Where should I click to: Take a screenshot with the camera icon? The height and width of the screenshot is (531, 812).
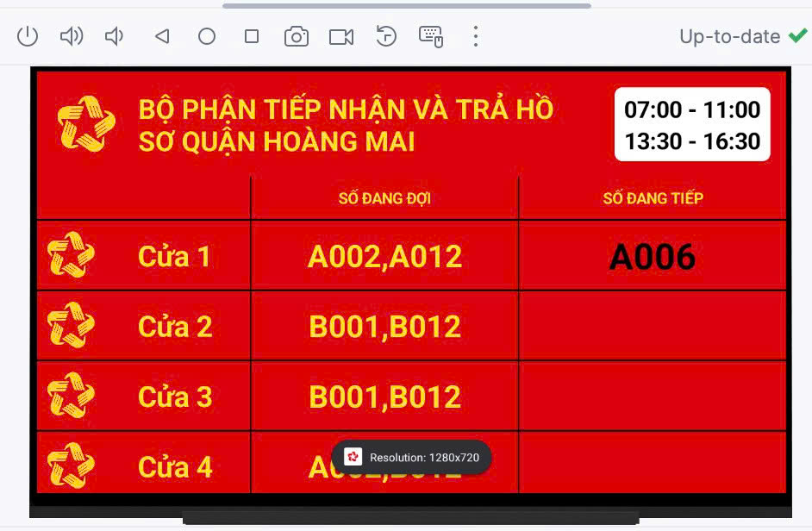click(x=297, y=36)
